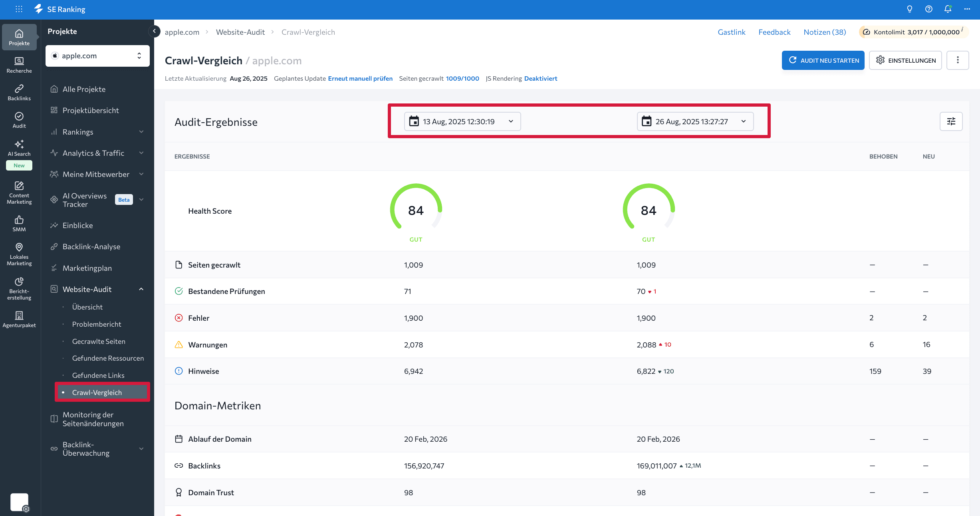Viewport: 980px width, 516px height.
Task: Open the audit results filter settings icon
Action: click(951, 121)
